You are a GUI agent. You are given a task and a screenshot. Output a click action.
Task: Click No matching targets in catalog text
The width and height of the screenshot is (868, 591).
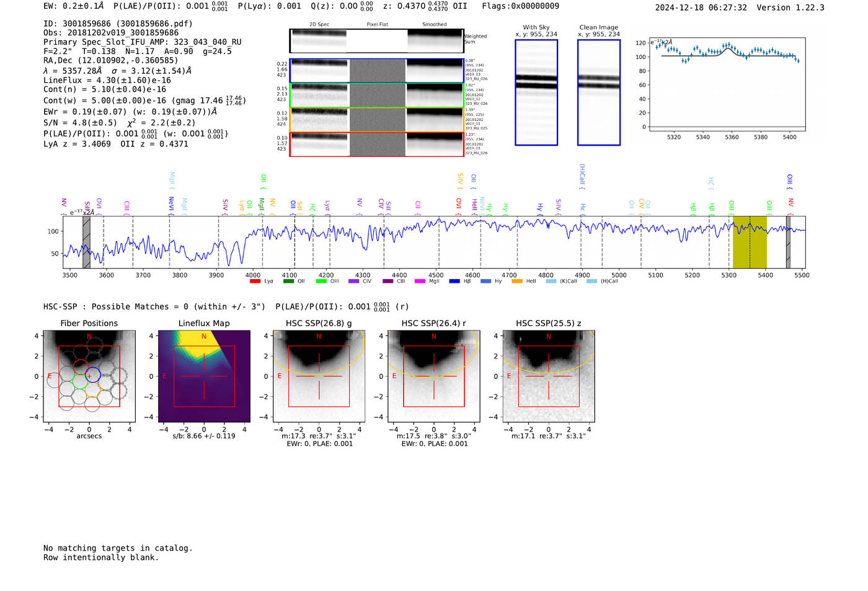tap(118, 548)
